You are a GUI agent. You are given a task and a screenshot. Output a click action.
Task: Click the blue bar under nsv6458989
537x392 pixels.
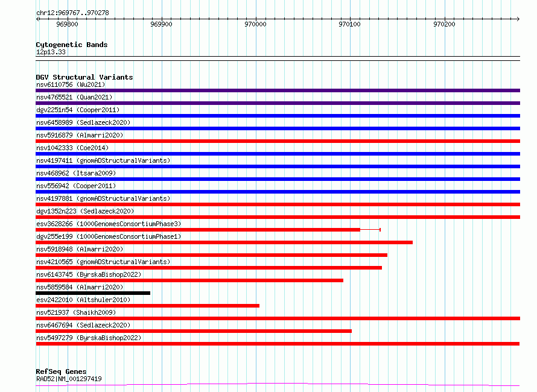click(x=278, y=128)
